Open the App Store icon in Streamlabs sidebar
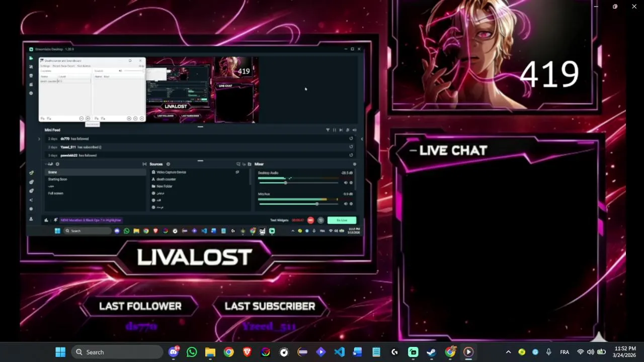Image resolution: width=644 pixels, height=362 pixels. click(x=31, y=75)
